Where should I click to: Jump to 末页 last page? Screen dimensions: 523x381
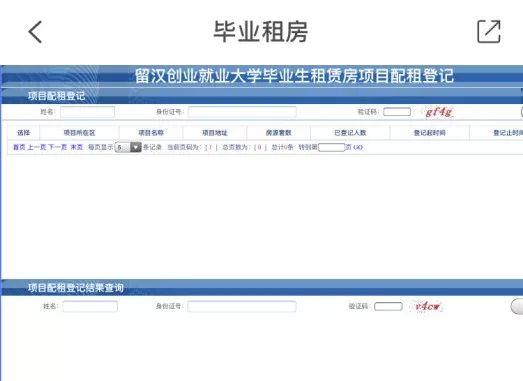[x=77, y=147]
